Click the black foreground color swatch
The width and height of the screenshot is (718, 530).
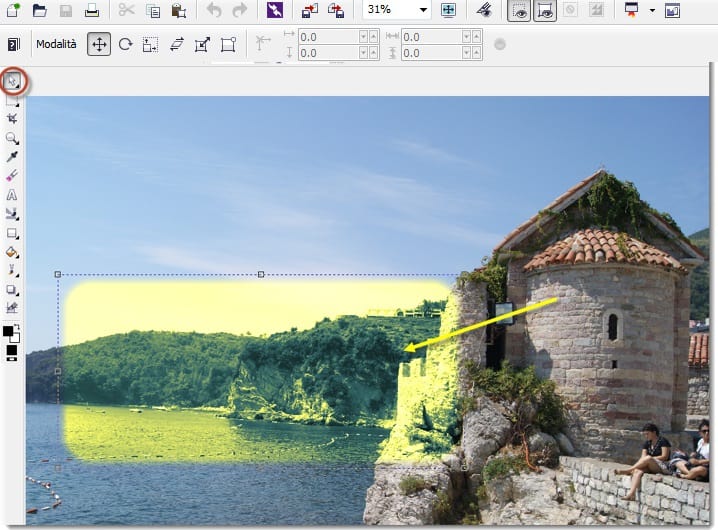9,331
